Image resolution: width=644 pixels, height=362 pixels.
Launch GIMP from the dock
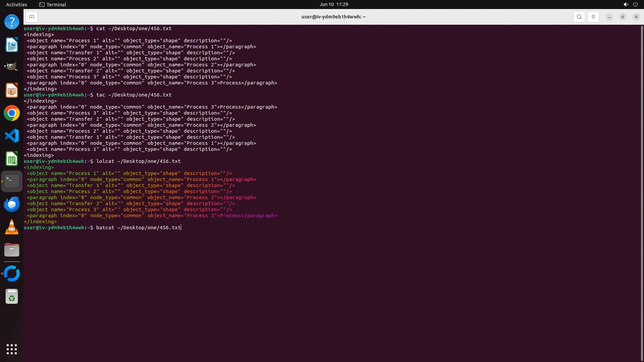click(12, 67)
